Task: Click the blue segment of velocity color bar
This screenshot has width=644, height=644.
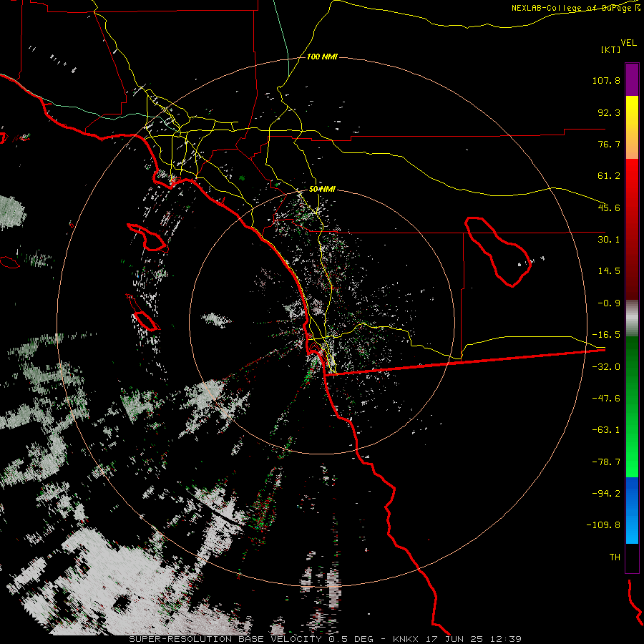Action: click(x=632, y=510)
